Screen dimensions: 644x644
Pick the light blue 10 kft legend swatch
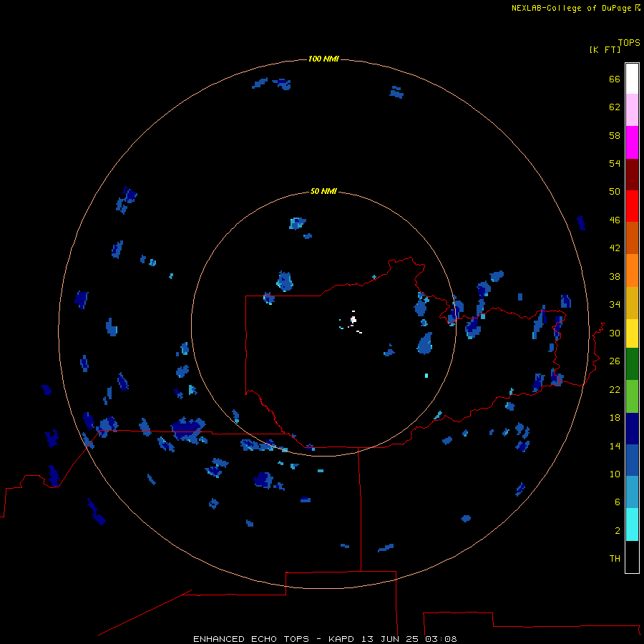[632, 492]
